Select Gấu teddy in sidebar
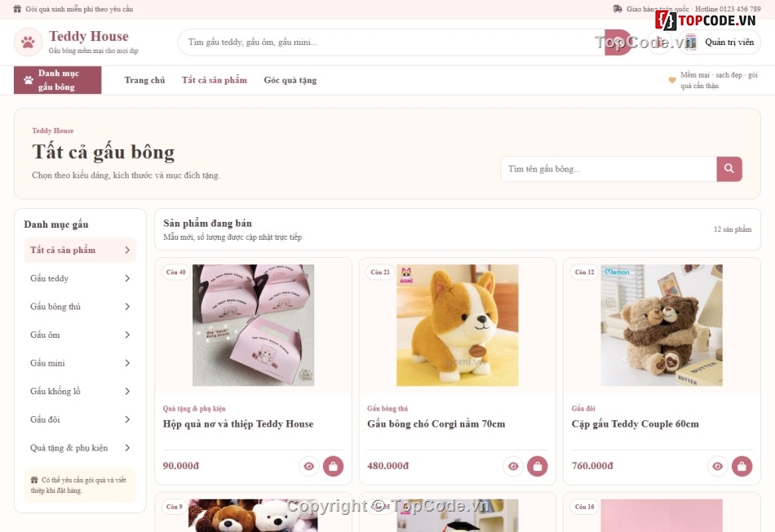Image resolution: width=775 pixels, height=532 pixels. (x=80, y=278)
